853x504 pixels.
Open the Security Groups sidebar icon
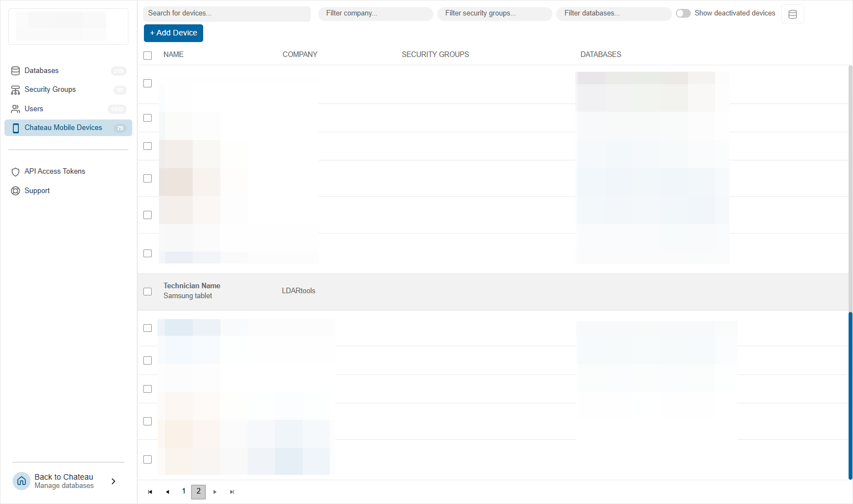click(15, 90)
